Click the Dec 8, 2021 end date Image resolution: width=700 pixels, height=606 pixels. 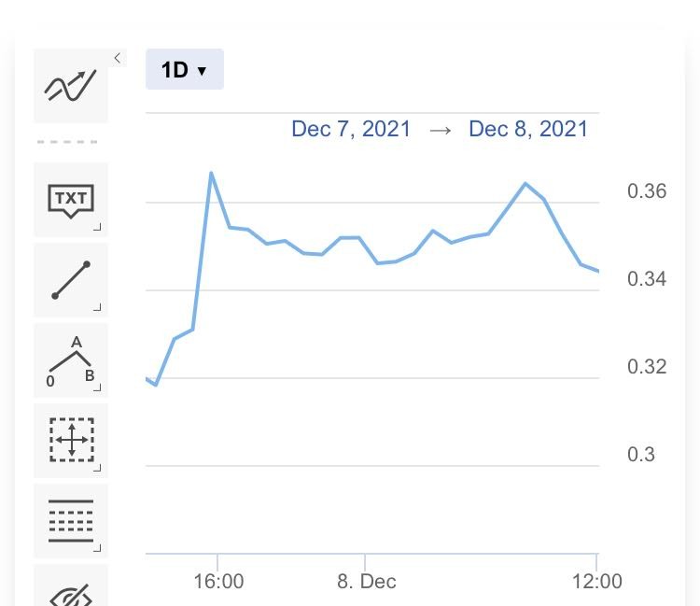[x=528, y=129]
